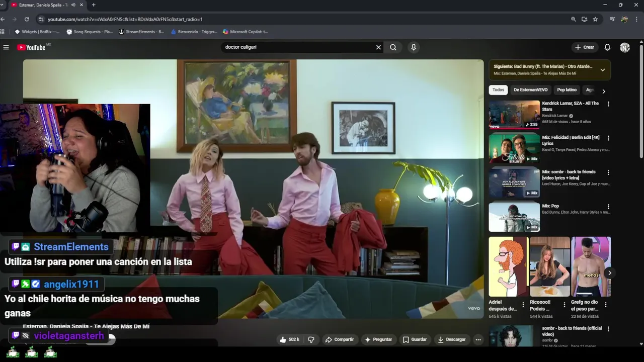Viewport: 644px width, 362px height.
Task: Bookmark this page with the star
Action: 595,19
